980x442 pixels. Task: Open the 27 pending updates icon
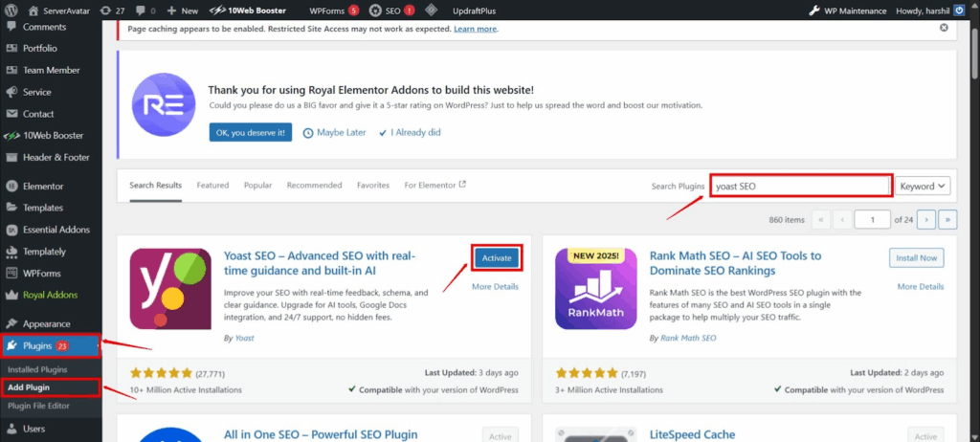(113, 11)
